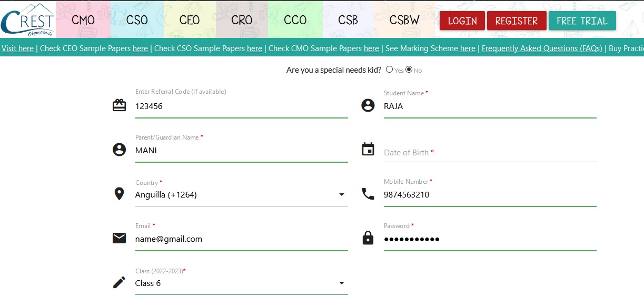
Task: Click the student name person icon
Action: (368, 105)
